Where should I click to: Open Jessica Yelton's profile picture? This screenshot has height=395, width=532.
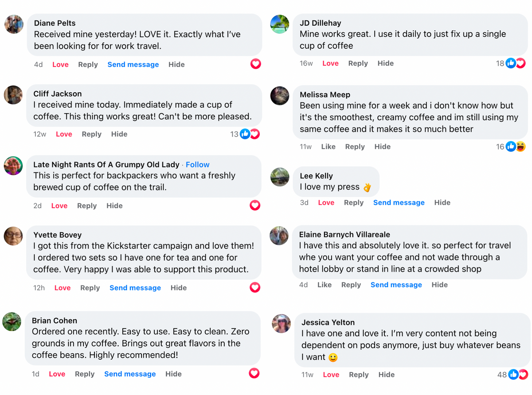[282, 324]
